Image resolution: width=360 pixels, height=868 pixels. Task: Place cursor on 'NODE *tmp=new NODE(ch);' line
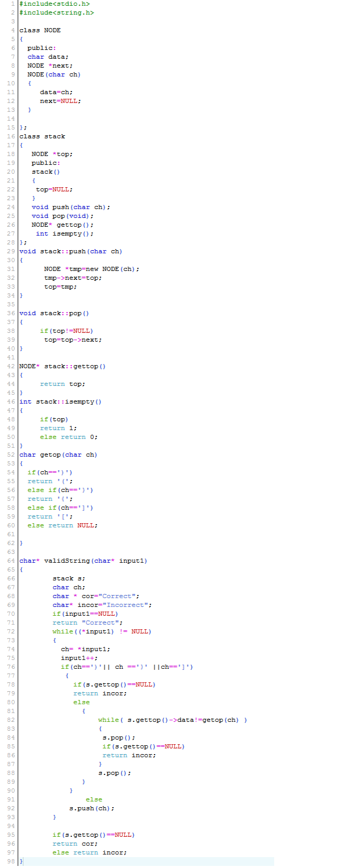pos(91,269)
